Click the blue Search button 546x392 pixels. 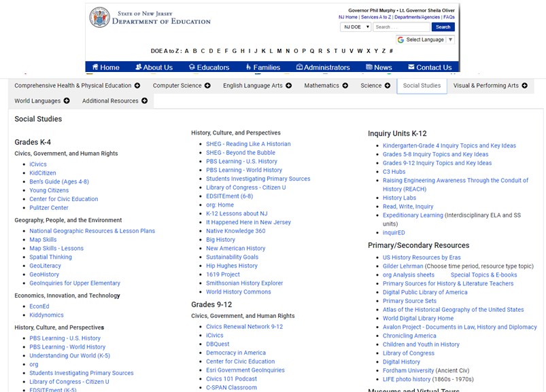coord(443,26)
